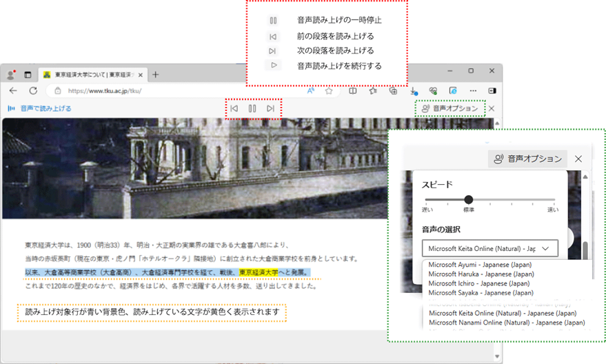606x364 pixels.
Task: Adjust the スピード slider handle
Action: click(x=468, y=199)
